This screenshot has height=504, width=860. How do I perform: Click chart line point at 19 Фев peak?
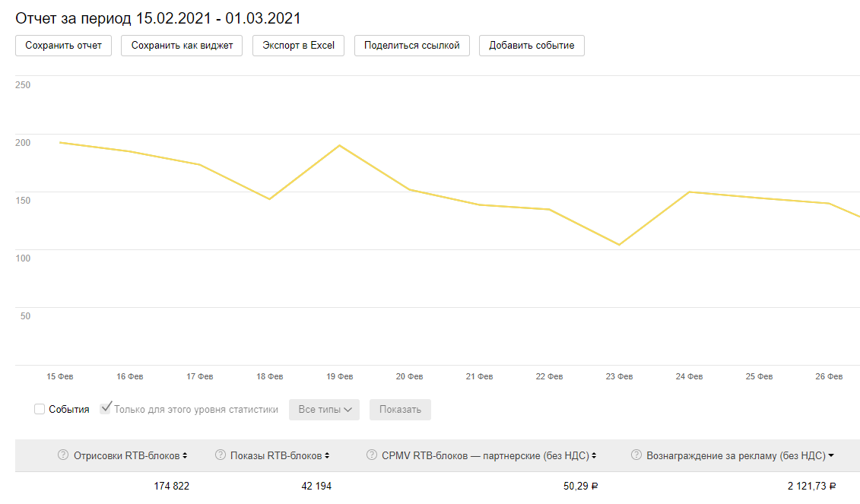[x=339, y=145]
